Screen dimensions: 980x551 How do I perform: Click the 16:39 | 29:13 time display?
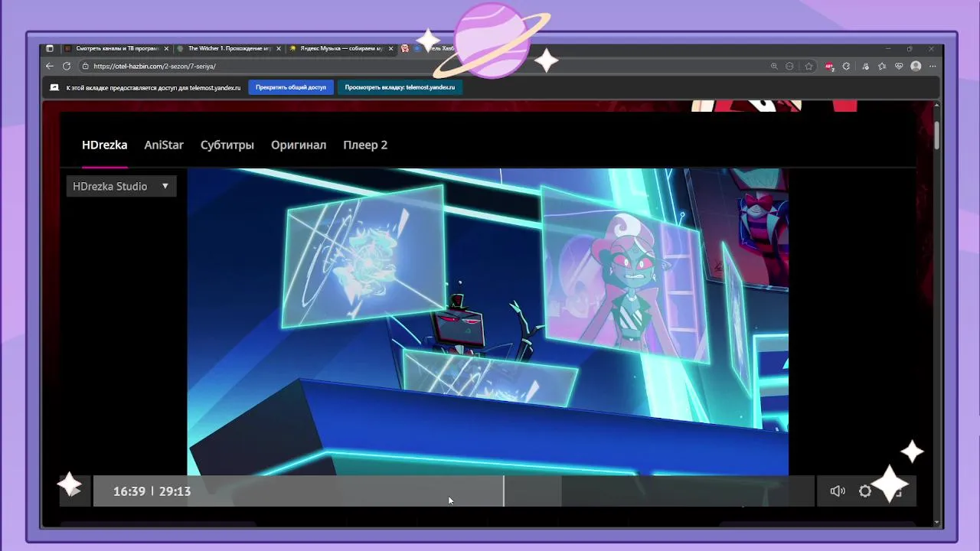click(152, 491)
